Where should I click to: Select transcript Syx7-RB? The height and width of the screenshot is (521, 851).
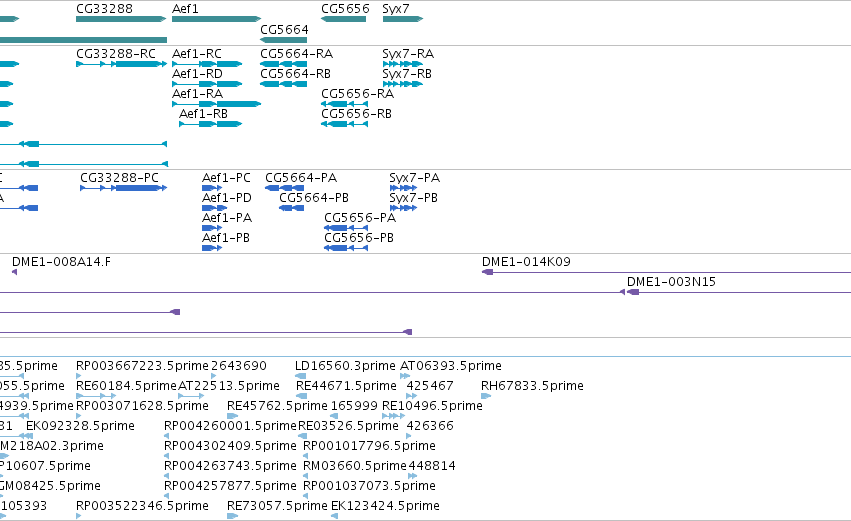(x=403, y=84)
